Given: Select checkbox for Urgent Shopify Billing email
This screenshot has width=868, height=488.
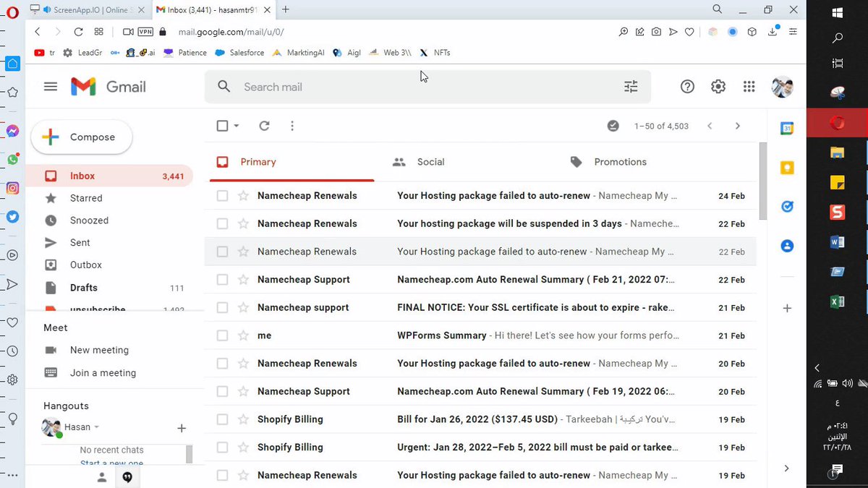Looking at the screenshot, I should click(222, 448).
